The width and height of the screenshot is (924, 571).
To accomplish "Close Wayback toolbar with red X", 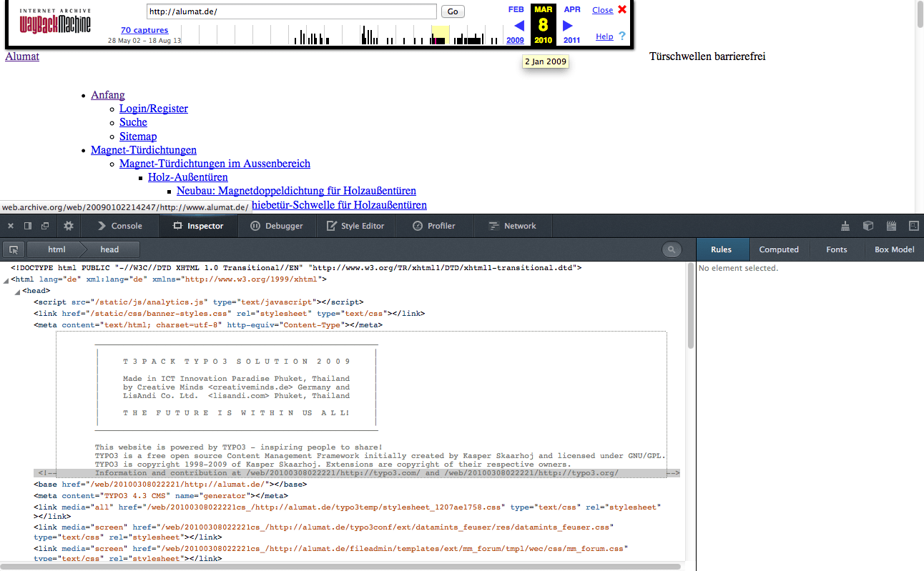I will (622, 9).
